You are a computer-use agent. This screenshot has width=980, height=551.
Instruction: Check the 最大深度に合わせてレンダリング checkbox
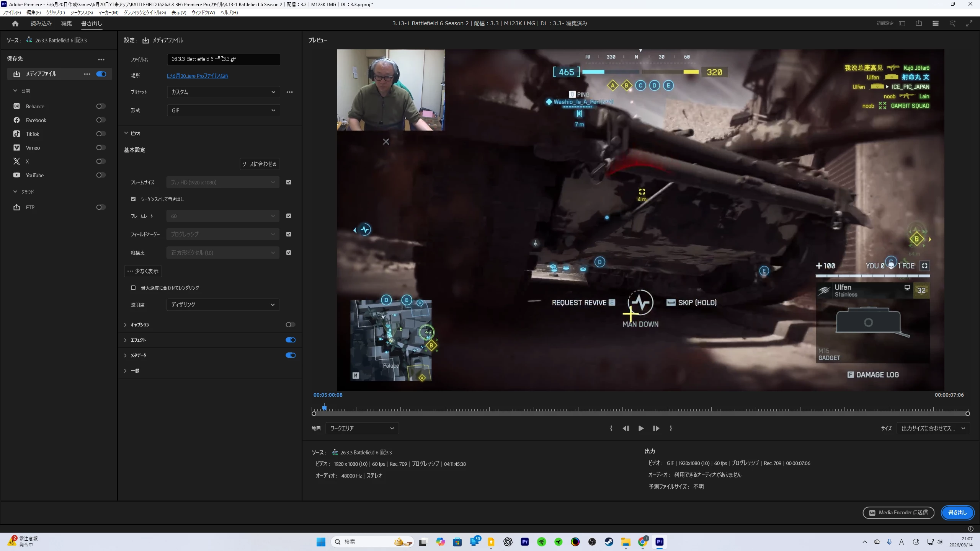click(x=133, y=288)
